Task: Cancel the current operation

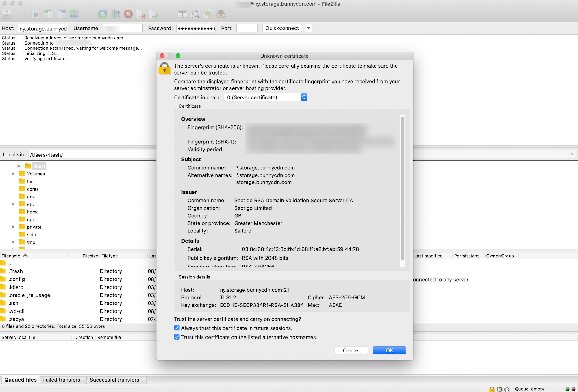Action: click(x=128, y=14)
